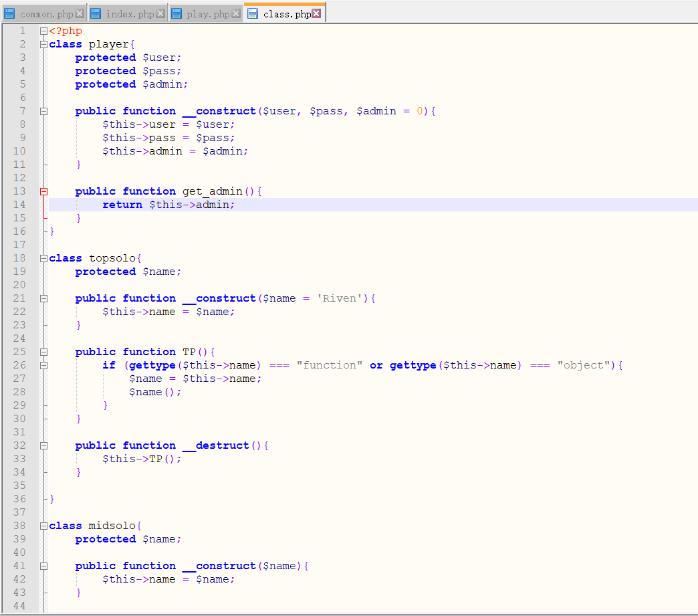Click the save icon on index.php tab
Image resolution: width=698 pixels, height=616 pixels.
click(96, 13)
